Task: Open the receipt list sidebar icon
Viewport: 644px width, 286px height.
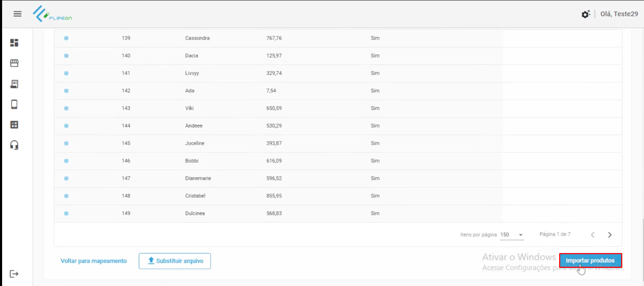Action: point(14,84)
